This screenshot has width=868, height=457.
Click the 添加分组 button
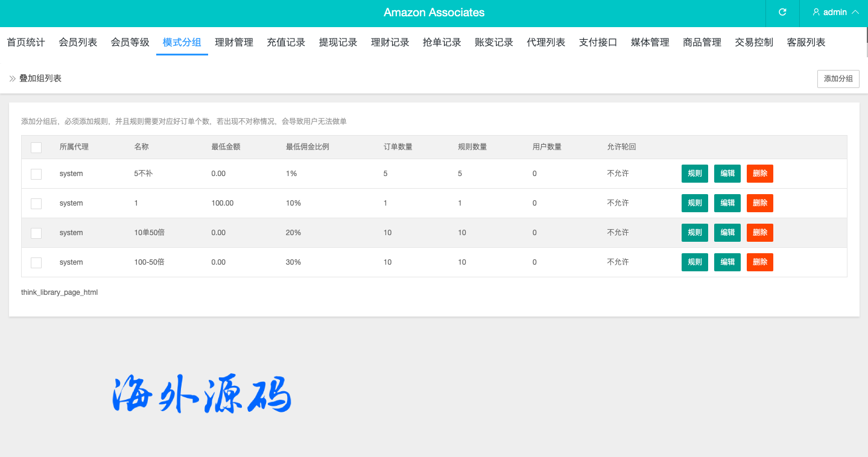pyautogui.click(x=838, y=78)
